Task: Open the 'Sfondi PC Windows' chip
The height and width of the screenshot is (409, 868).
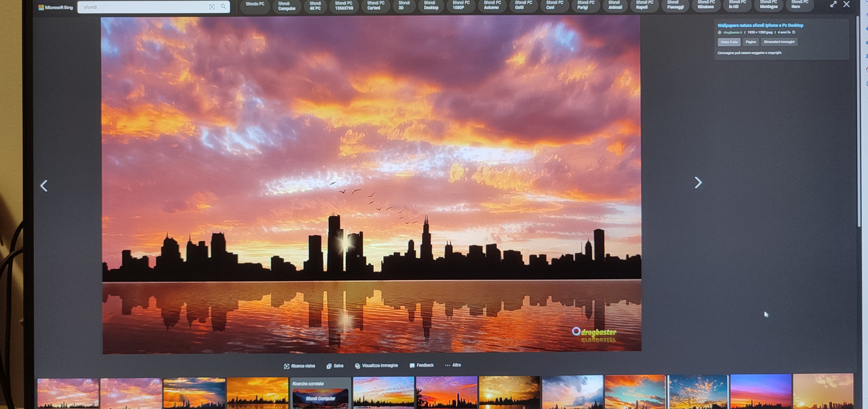Action: click(706, 5)
